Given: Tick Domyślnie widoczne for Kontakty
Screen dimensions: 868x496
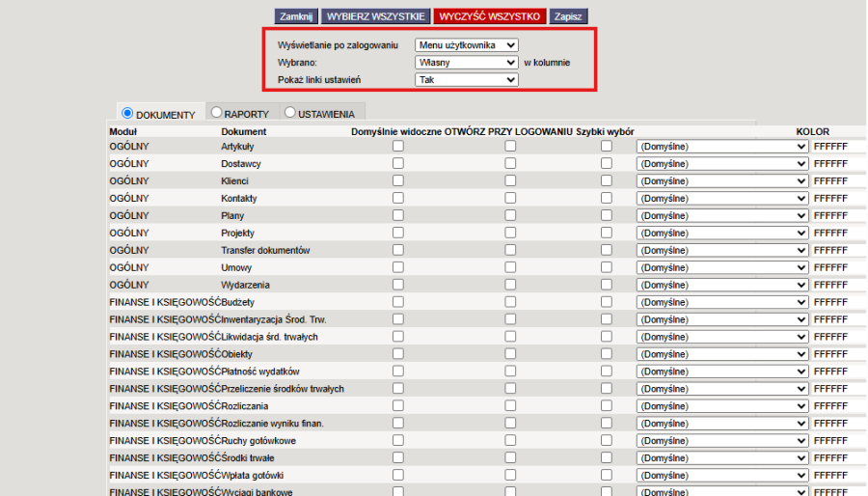Looking at the screenshot, I should (x=398, y=198).
